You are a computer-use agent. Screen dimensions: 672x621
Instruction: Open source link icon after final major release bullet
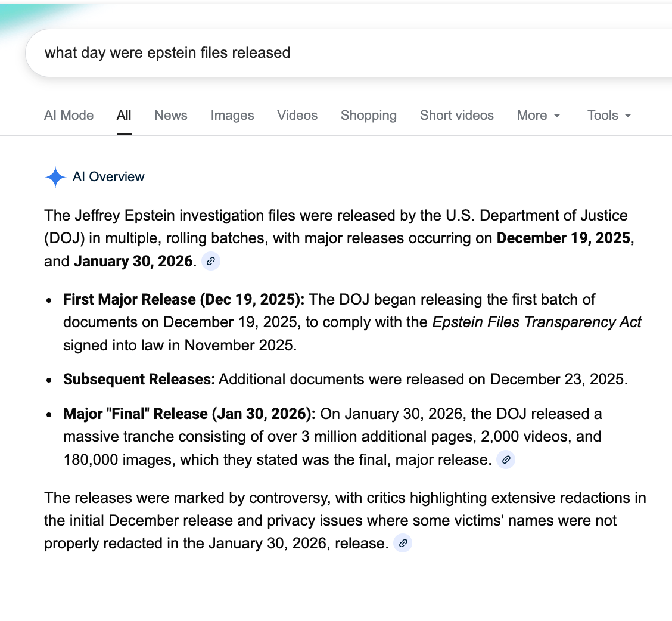(506, 459)
